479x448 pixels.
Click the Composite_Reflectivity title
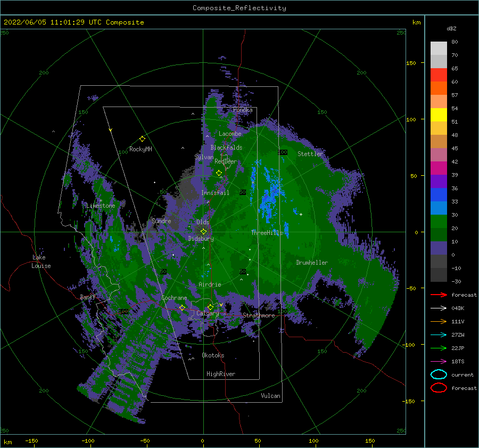(240, 8)
